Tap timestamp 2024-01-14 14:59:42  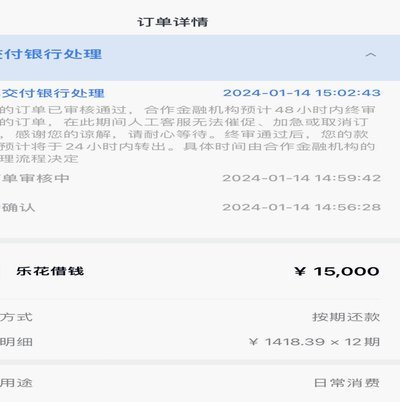(x=302, y=178)
